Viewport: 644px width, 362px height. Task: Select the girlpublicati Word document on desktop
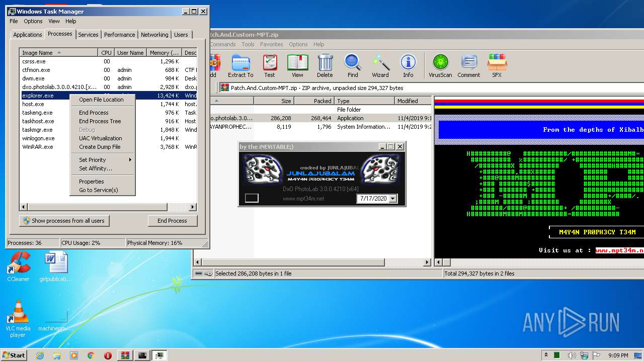click(55, 267)
